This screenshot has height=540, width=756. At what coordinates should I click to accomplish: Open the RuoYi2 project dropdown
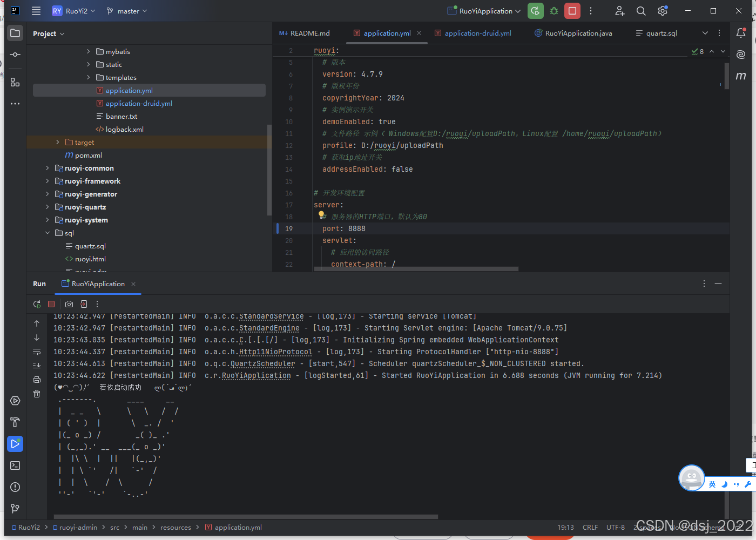click(74, 11)
